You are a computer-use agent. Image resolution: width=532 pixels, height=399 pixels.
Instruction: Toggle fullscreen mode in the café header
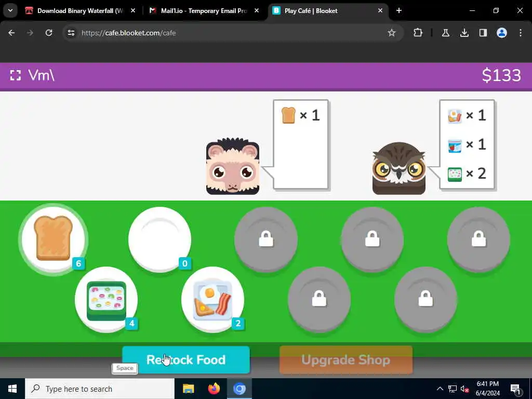pos(15,75)
